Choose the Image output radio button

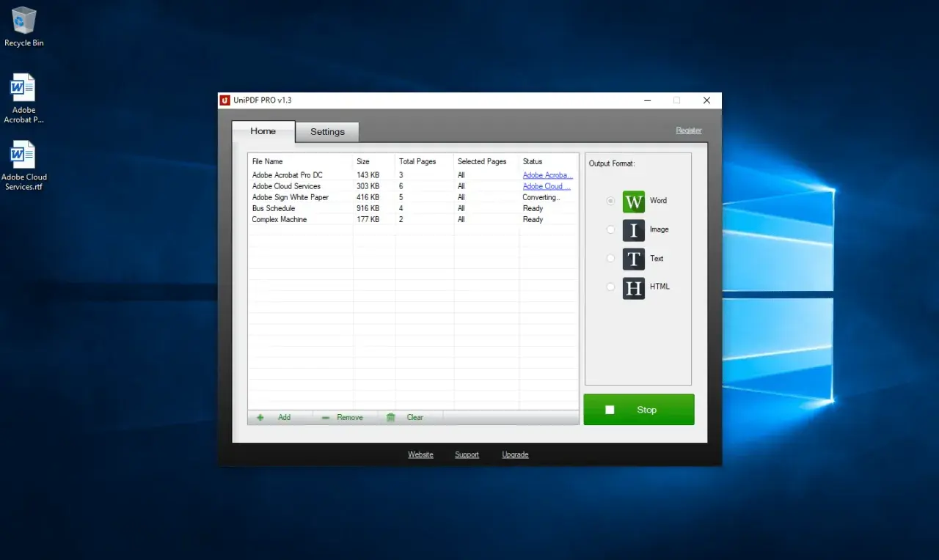(x=610, y=229)
